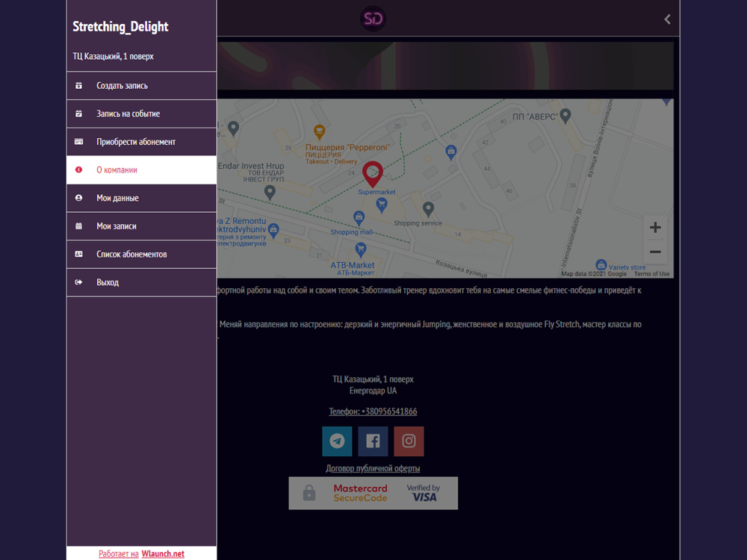
Task: Click red info icon beside О компании
Action: click(x=78, y=170)
